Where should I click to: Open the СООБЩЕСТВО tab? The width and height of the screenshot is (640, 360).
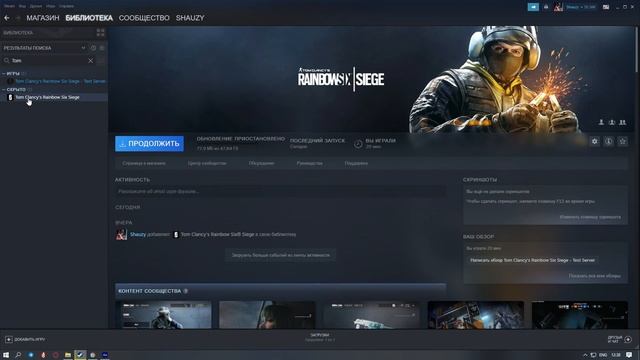[144, 18]
